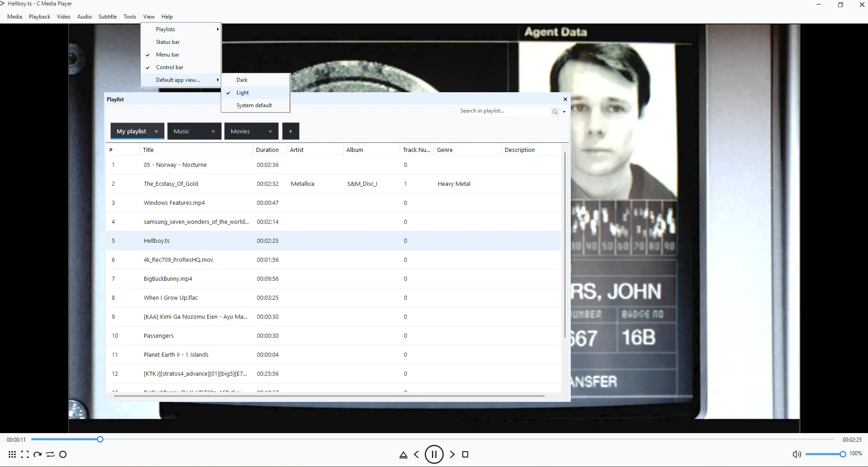868x467 pixels.
Task: Open the search options dropdown arrow
Action: point(564,112)
